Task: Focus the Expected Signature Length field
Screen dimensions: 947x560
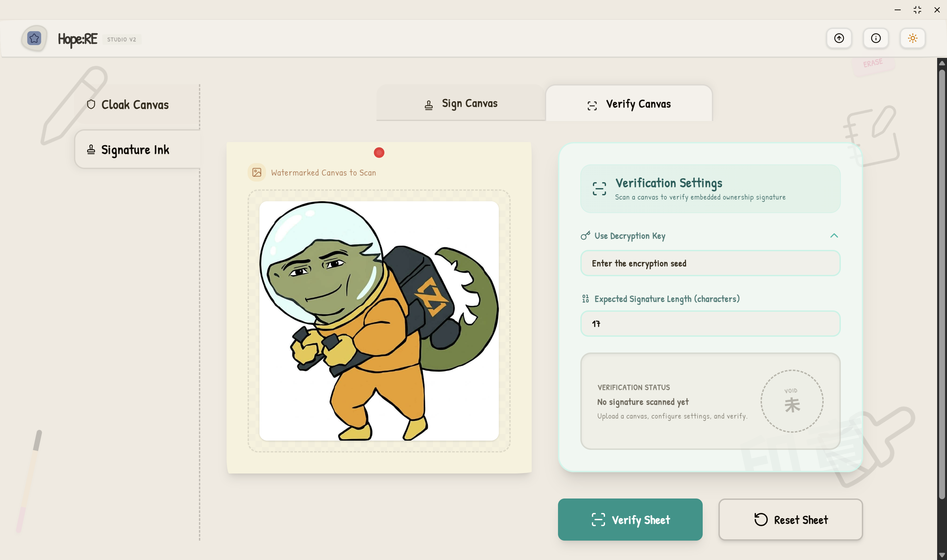Action: click(710, 324)
